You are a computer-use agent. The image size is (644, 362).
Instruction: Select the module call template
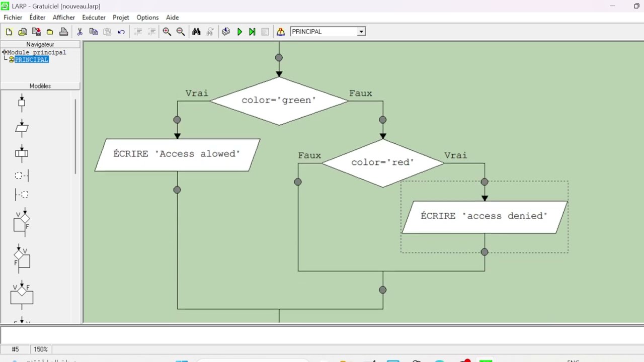pos(22,152)
